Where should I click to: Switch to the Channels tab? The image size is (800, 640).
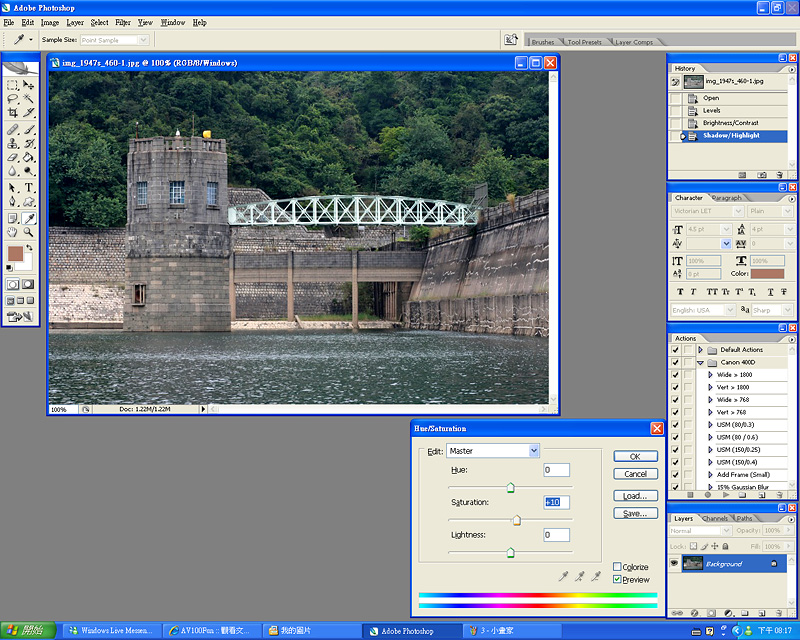pos(715,519)
